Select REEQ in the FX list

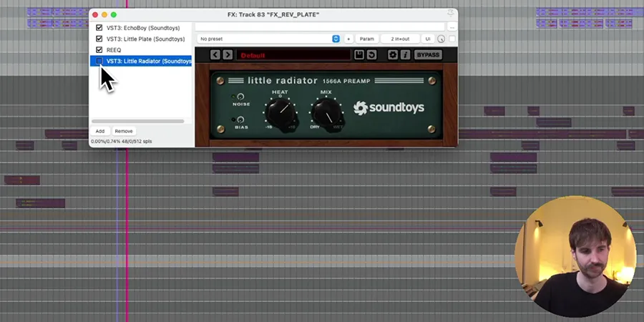click(x=114, y=50)
